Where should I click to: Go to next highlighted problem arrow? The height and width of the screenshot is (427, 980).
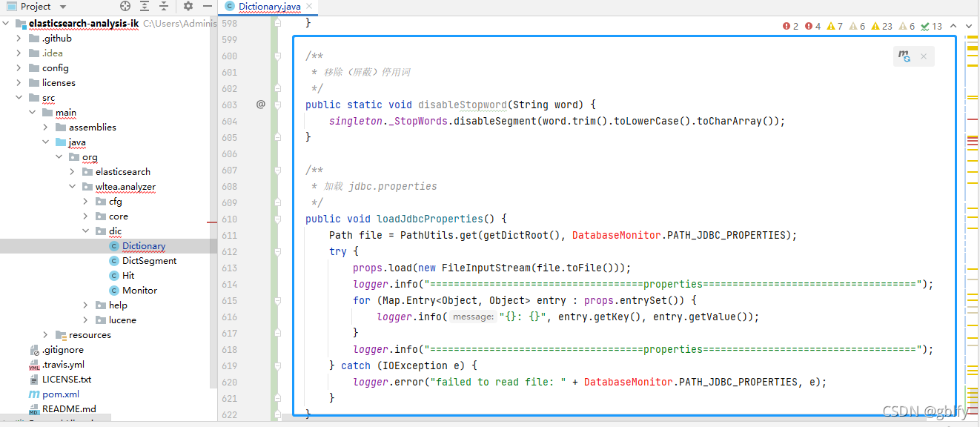coord(967,26)
